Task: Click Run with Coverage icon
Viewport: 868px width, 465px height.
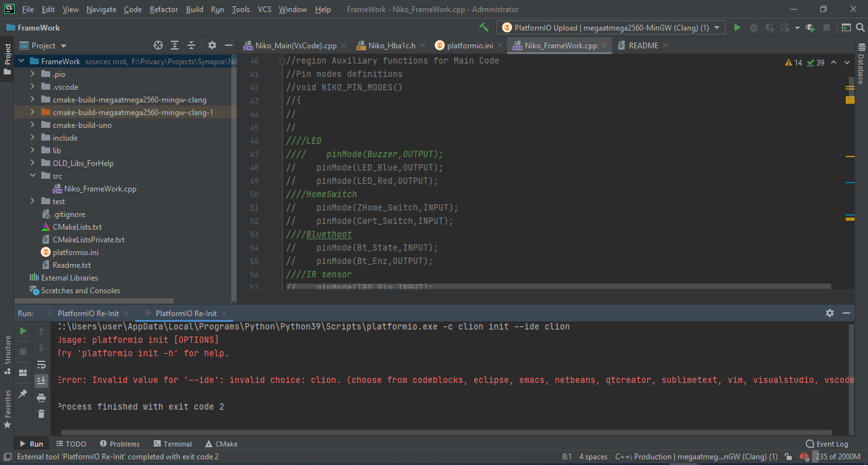Action: (x=770, y=27)
